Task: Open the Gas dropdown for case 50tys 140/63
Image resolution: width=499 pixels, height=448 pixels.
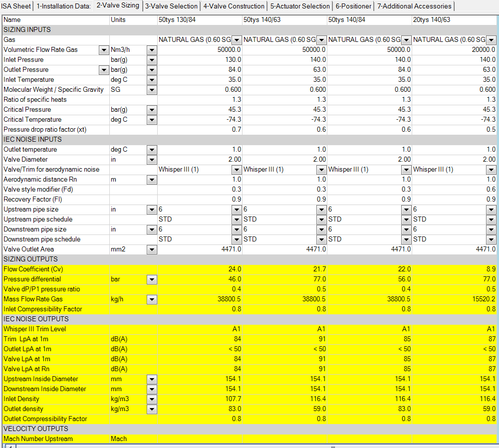Action: [x=321, y=40]
